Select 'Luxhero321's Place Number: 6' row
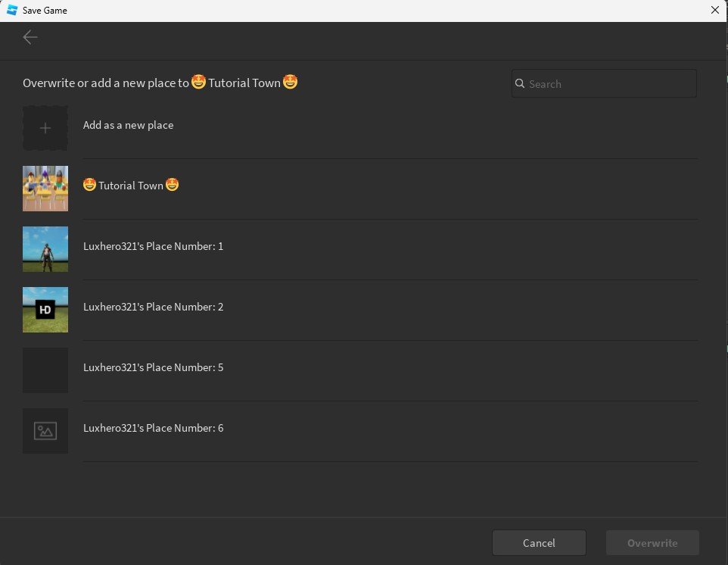The width and height of the screenshot is (728, 565). 360,431
